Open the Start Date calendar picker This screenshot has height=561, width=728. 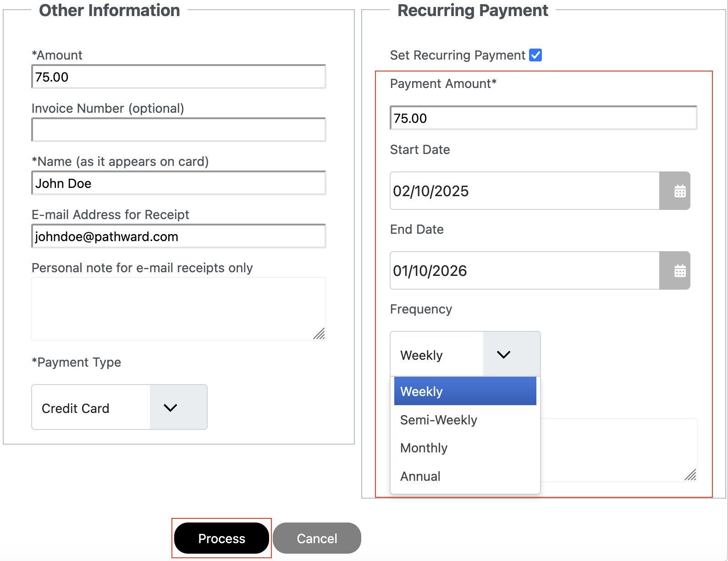coord(679,191)
